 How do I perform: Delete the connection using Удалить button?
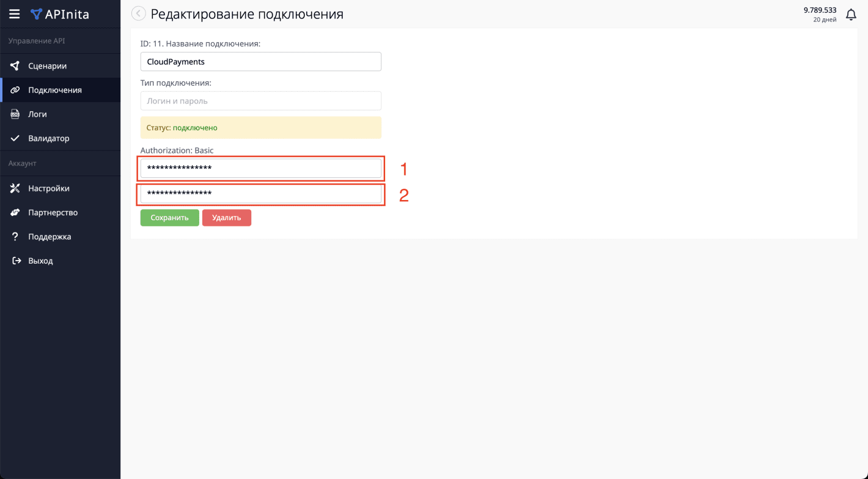pos(227,217)
